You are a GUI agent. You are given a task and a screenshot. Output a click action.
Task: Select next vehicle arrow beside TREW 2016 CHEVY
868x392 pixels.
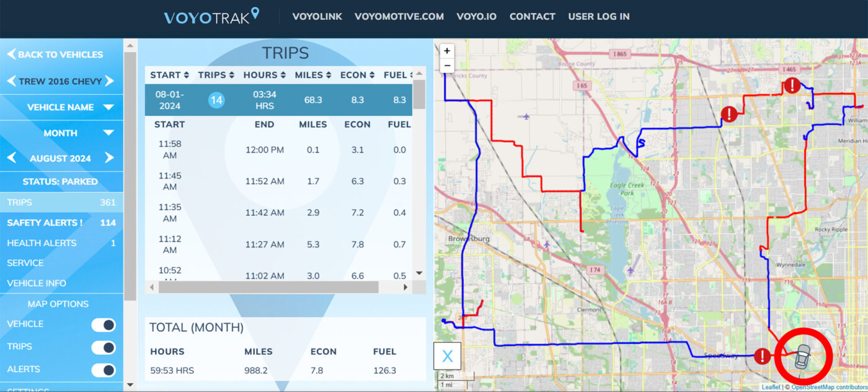coord(109,81)
